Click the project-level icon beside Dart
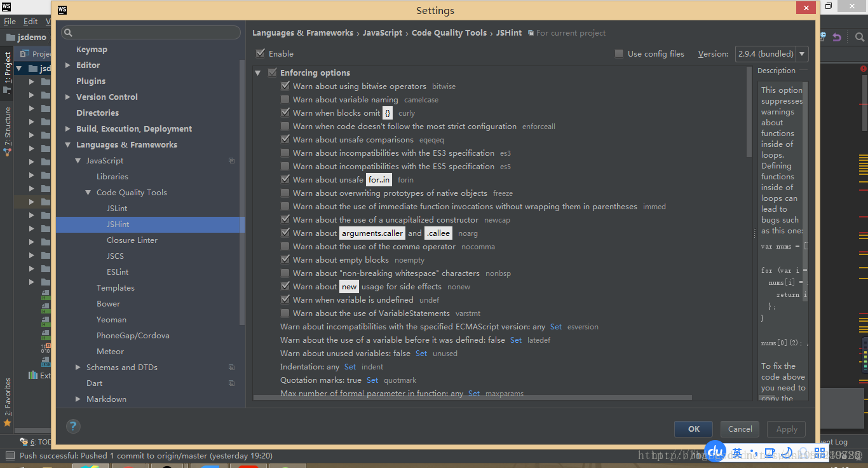The width and height of the screenshot is (868, 468). [x=232, y=383]
